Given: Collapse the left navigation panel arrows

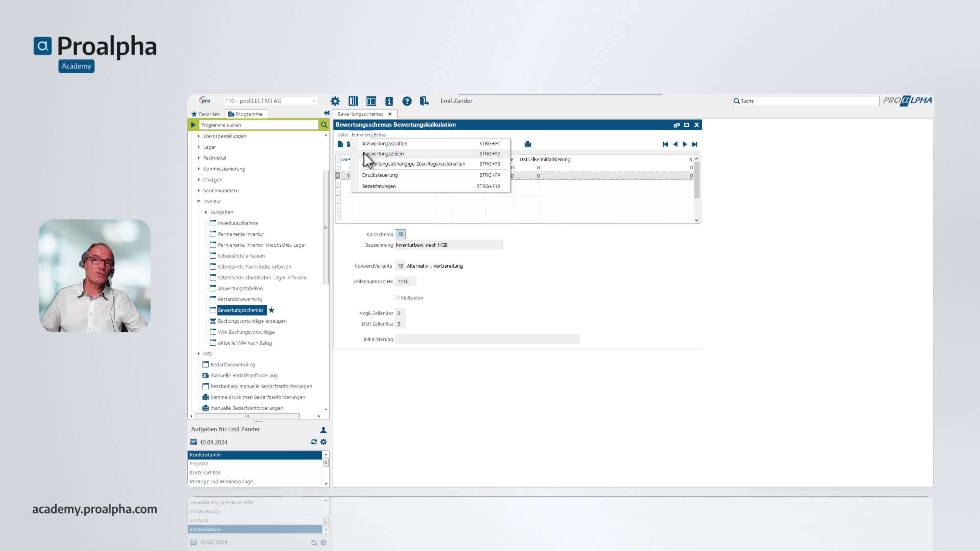Looking at the screenshot, I should tap(326, 113).
